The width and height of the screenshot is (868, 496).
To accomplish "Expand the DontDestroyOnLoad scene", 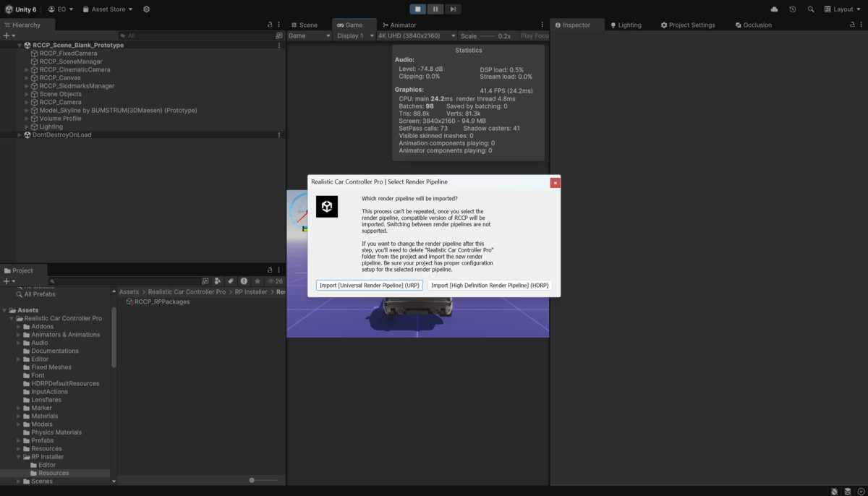I will click(20, 135).
